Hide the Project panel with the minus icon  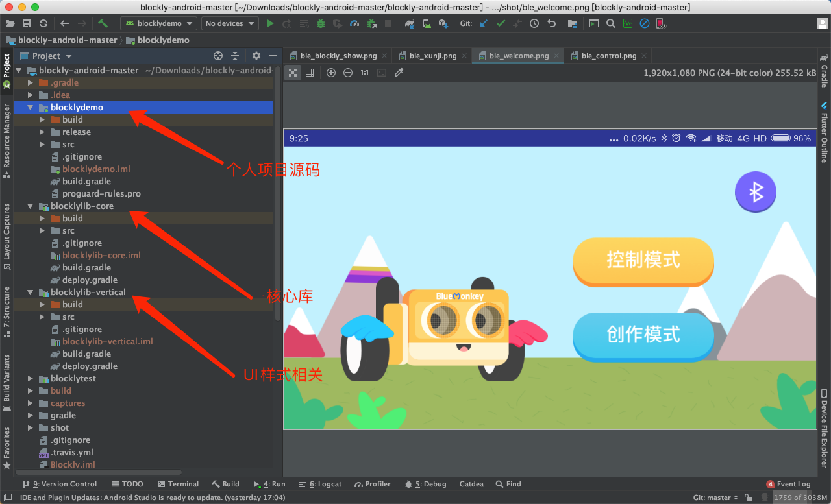272,56
